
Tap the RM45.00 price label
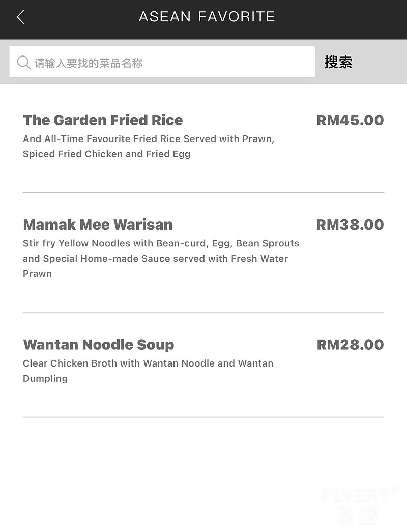tap(350, 120)
